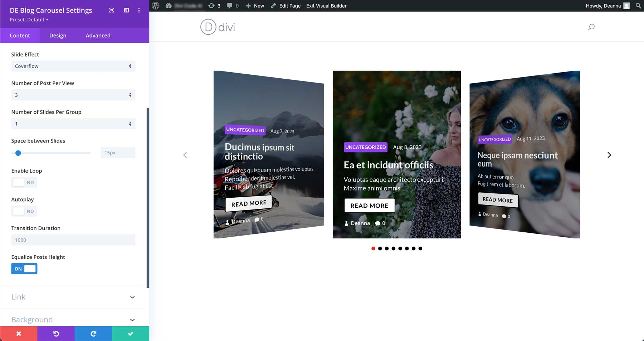The width and height of the screenshot is (644, 341).
Task: Click the Uncategorized tag on the Aug 8 post
Action: click(x=365, y=147)
